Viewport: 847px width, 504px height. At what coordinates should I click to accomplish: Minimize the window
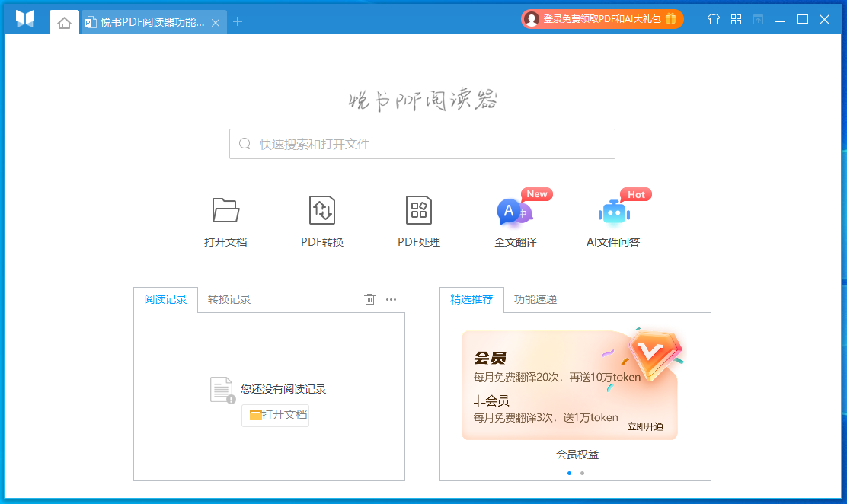point(780,20)
